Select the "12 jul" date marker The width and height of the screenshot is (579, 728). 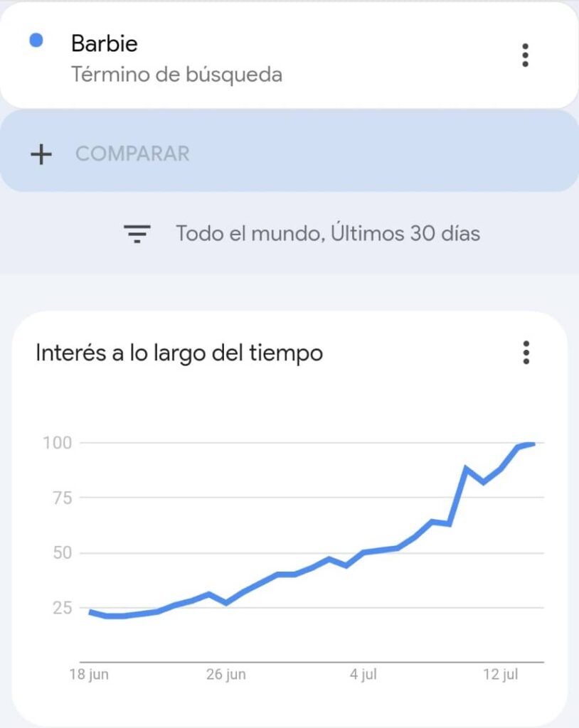click(x=501, y=675)
